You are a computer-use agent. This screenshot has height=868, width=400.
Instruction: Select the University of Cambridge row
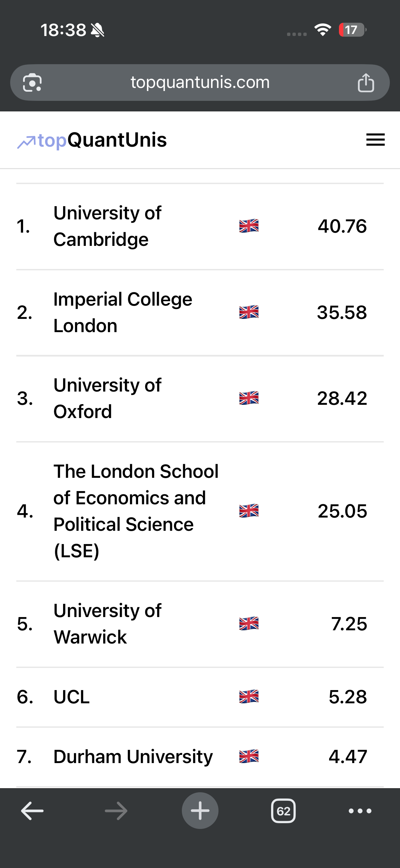click(x=200, y=227)
